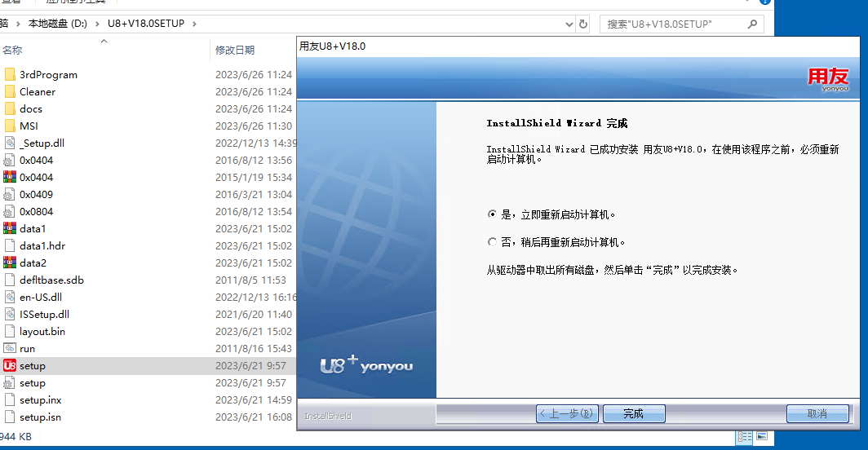Click the ISSetup.dll file icon
The image size is (868, 450).
click(10, 315)
